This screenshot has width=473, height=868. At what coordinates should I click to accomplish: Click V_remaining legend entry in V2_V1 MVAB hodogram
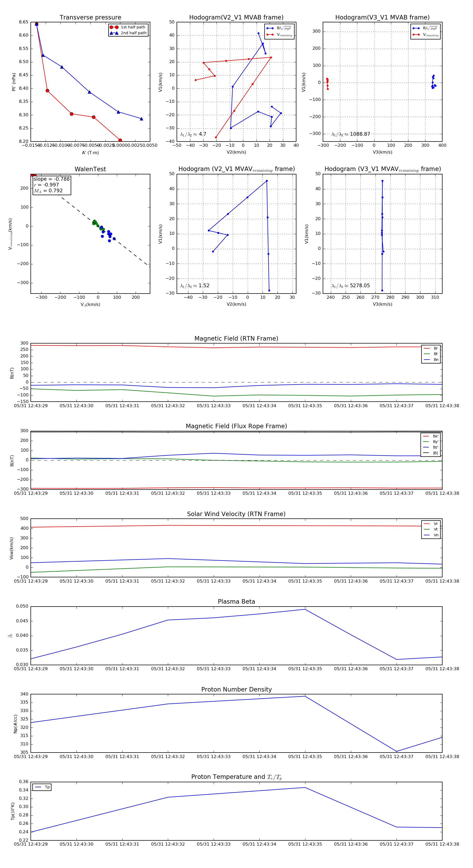tap(279, 35)
